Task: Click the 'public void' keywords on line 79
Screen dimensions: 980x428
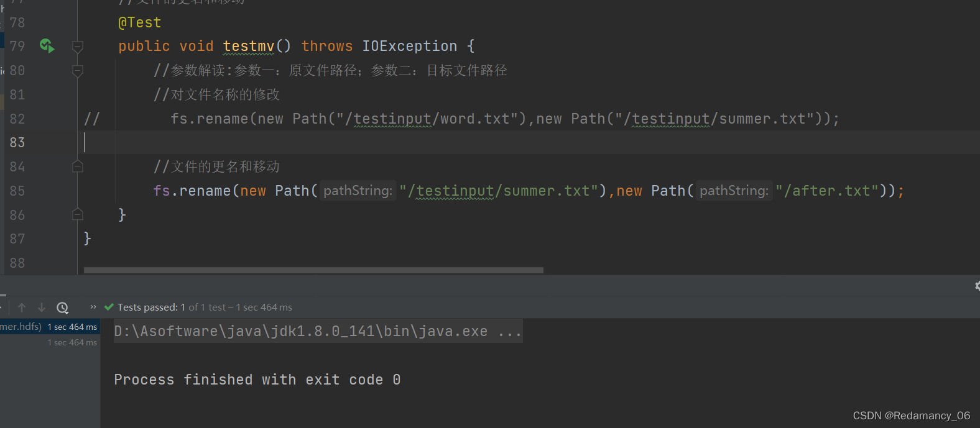Action: tap(166, 46)
